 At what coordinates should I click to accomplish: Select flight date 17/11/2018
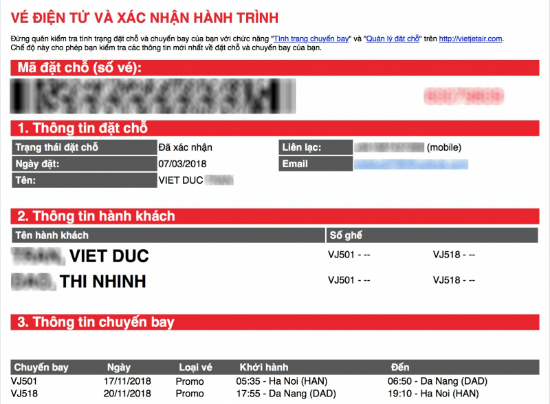pyautogui.click(x=127, y=381)
